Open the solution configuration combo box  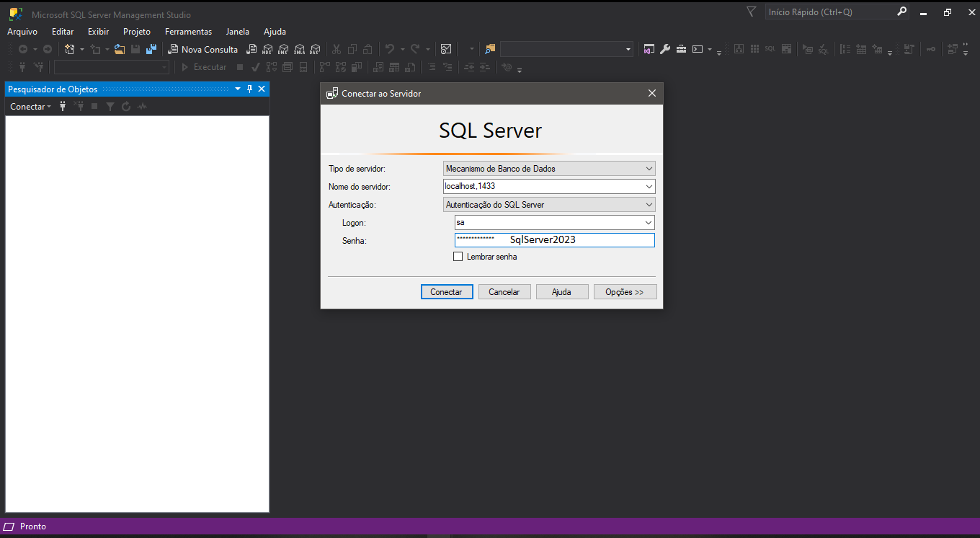point(567,49)
